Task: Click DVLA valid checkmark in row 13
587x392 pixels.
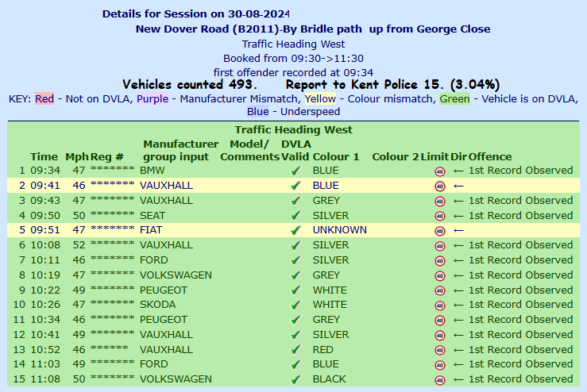Action: click(295, 350)
